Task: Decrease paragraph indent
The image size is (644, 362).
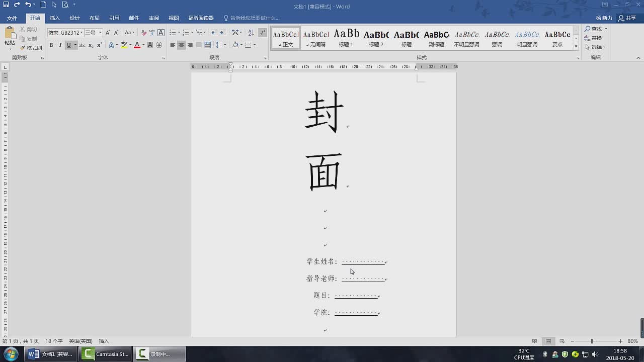Action: [x=215, y=32]
